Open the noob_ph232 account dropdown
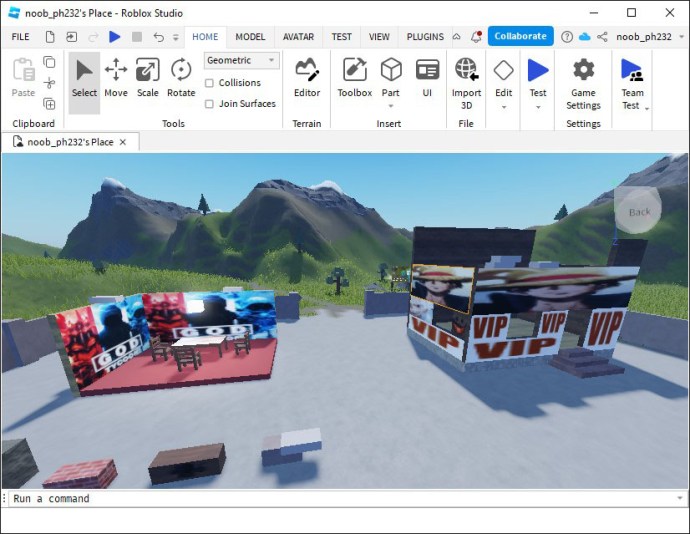Image resolution: width=690 pixels, height=534 pixels. pyautogui.click(x=650, y=37)
